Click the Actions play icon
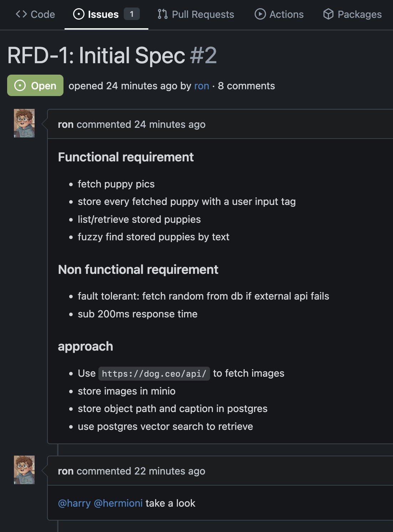 click(260, 14)
